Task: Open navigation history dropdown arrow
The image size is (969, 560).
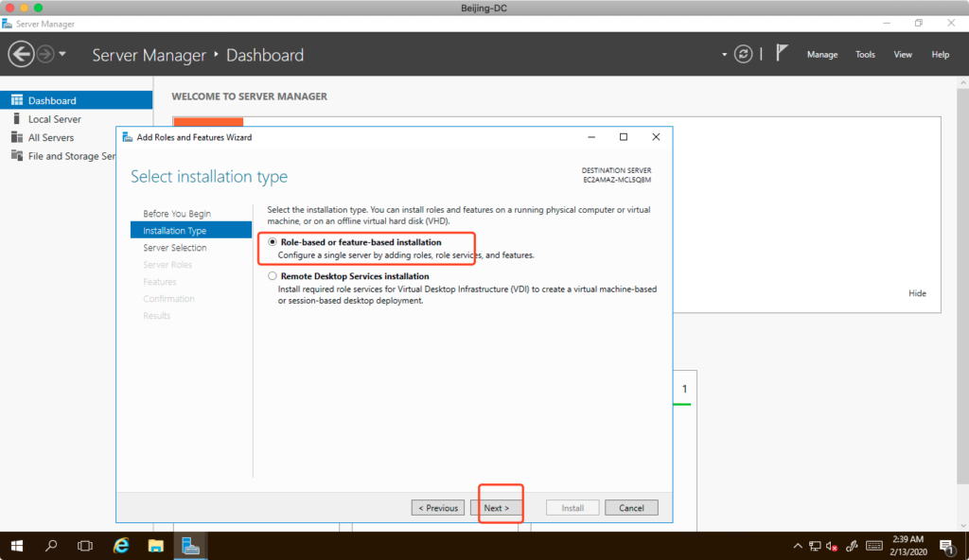Action: pyautogui.click(x=62, y=54)
